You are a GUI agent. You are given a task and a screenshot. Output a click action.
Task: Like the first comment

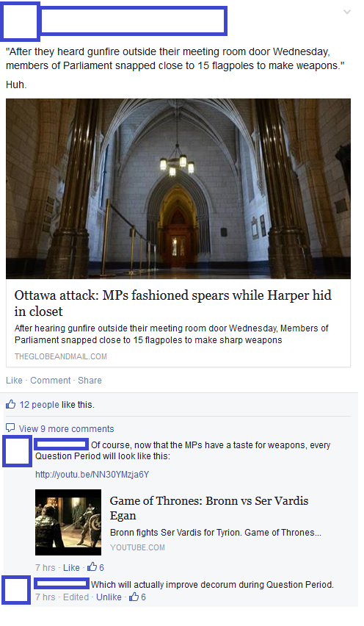tap(71, 567)
